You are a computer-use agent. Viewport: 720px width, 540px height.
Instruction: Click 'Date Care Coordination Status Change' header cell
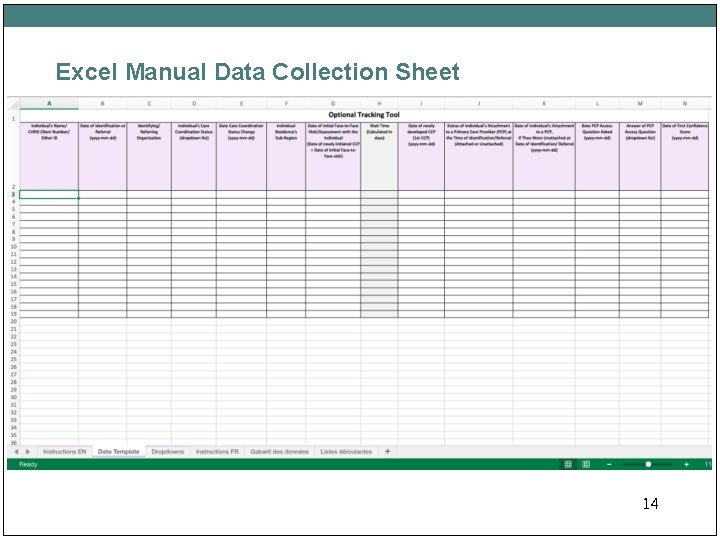click(x=241, y=156)
